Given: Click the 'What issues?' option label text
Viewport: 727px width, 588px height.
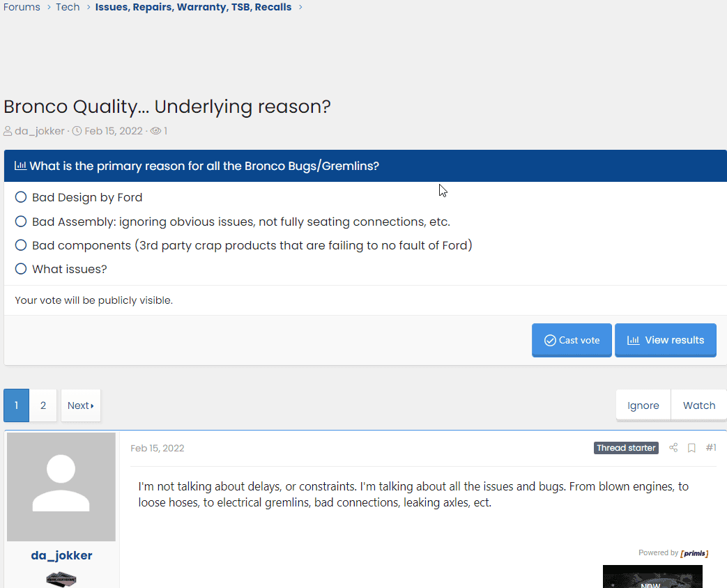Looking at the screenshot, I should tap(70, 269).
